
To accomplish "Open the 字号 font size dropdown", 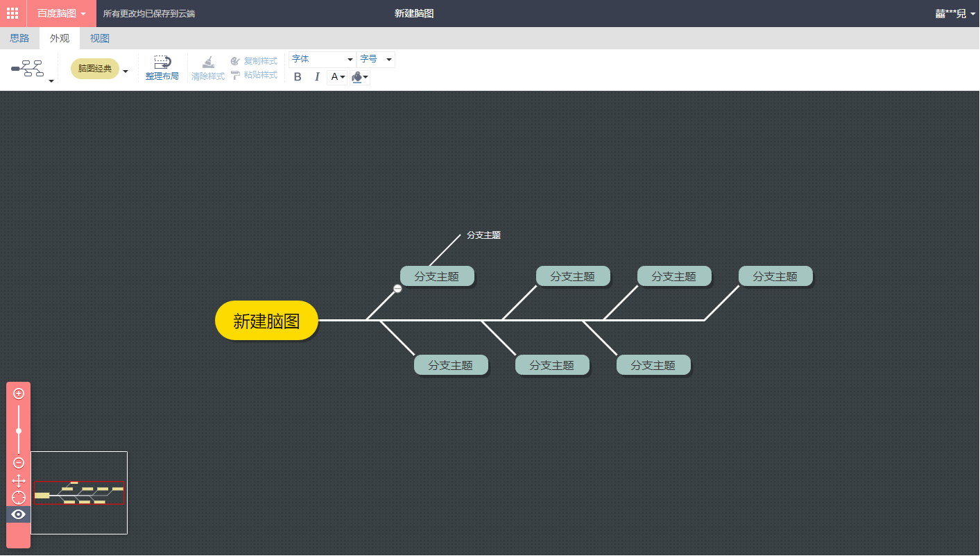I will [x=376, y=60].
